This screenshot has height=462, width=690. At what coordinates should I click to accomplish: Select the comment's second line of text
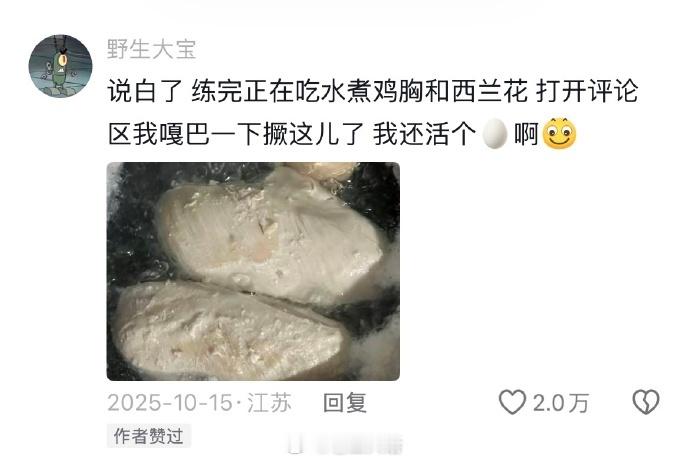[342, 134]
